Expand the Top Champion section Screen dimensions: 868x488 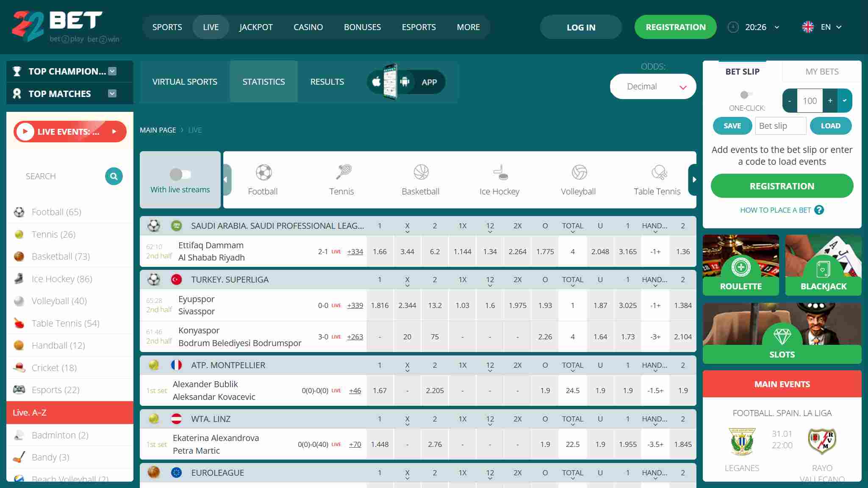tap(112, 71)
